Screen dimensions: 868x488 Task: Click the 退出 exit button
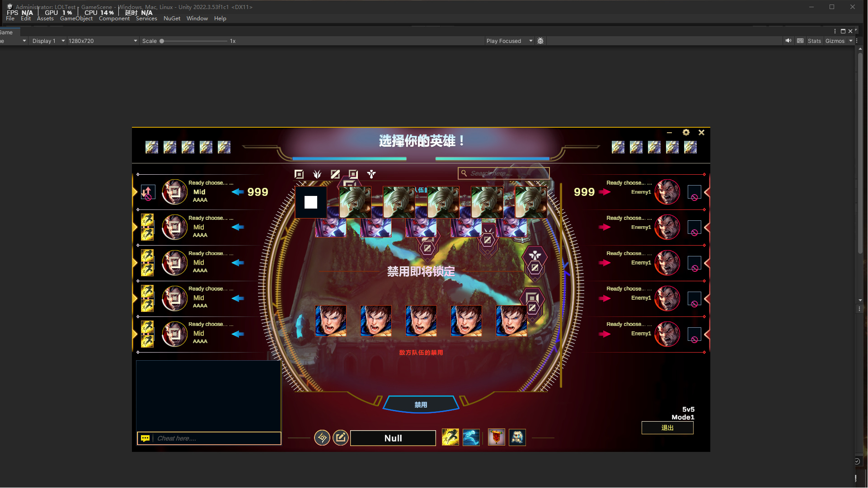pos(667,428)
